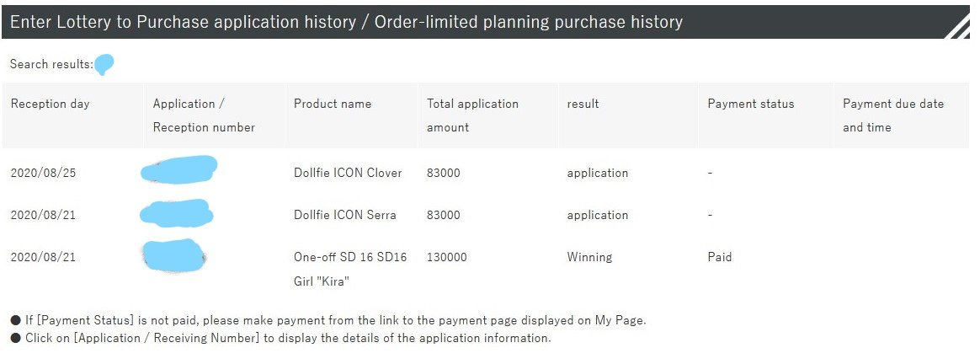The width and height of the screenshot is (980, 364).
Task: Open the application number for the "Kira" row
Action: point(173,255)
